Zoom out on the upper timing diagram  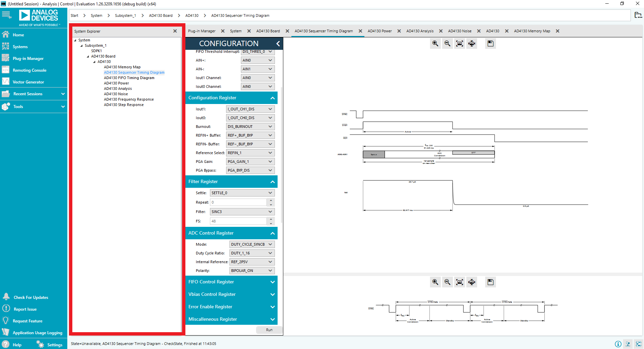[x=448, y=43]
